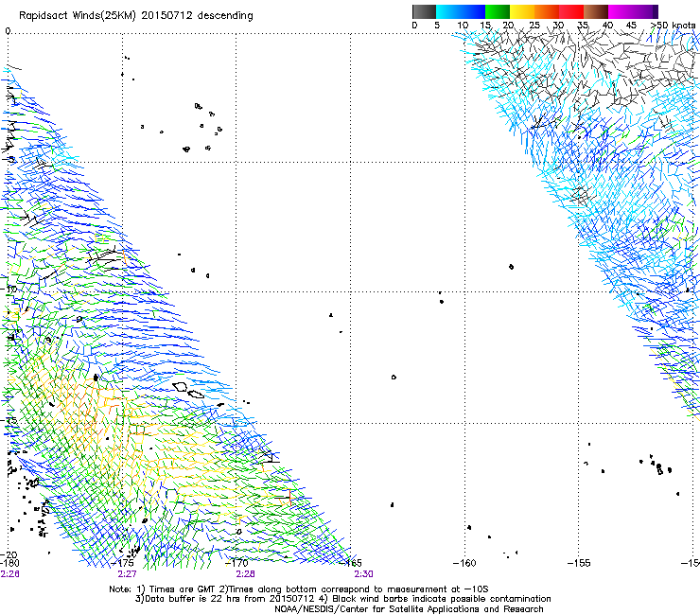Click the '-160' longitude axis label
This screenshot has height=615, width=700.
pos(464,563)
